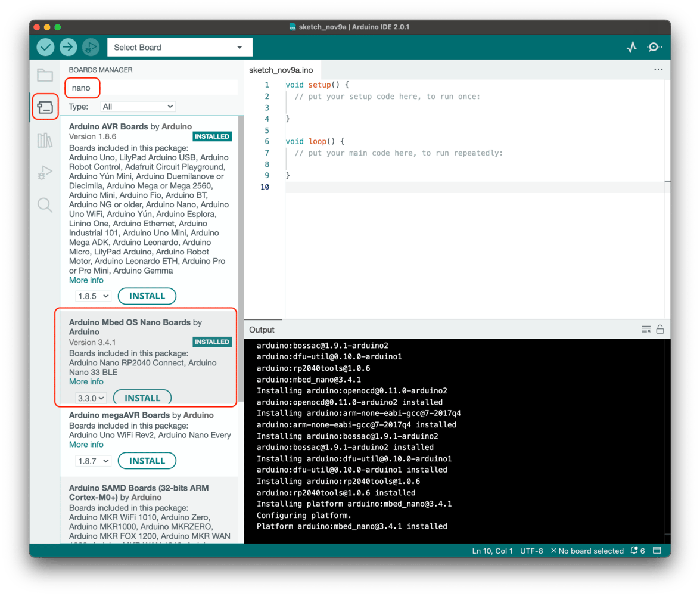Open the Select Board dropdown

[180, 47]
